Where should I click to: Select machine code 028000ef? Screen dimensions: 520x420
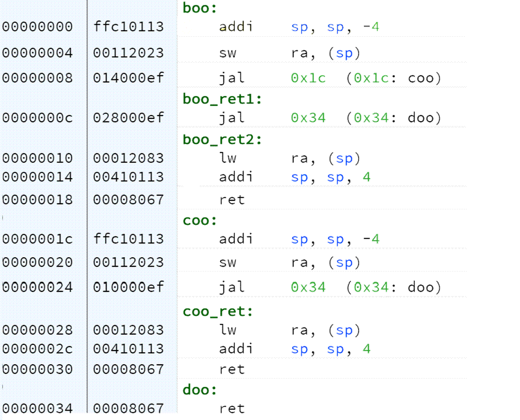point(129,118)
